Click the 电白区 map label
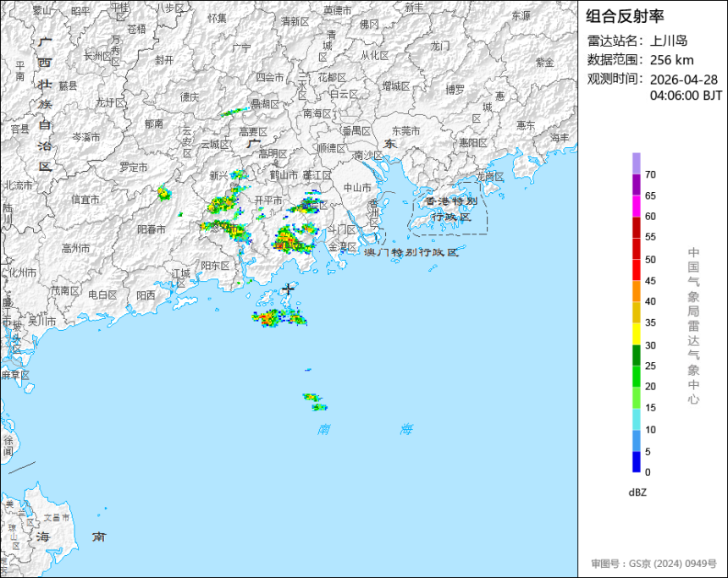This screenshot has width=728, height=578. (102, 295)
